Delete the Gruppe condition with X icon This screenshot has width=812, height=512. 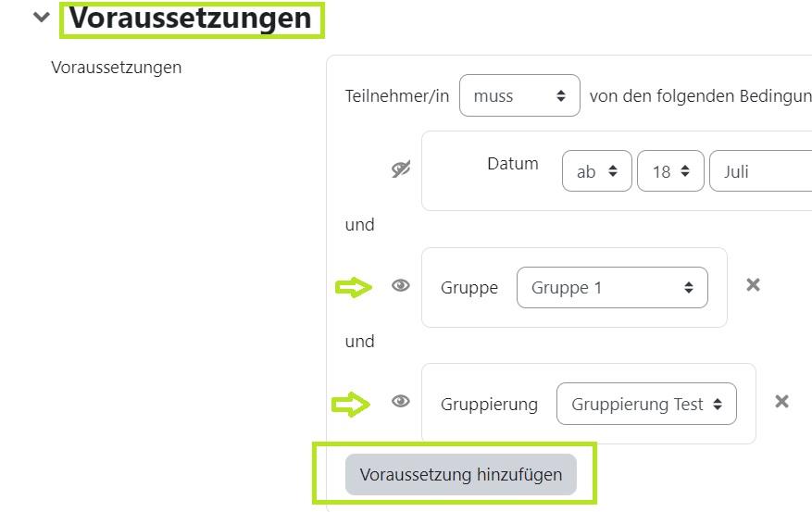(753, 285)
